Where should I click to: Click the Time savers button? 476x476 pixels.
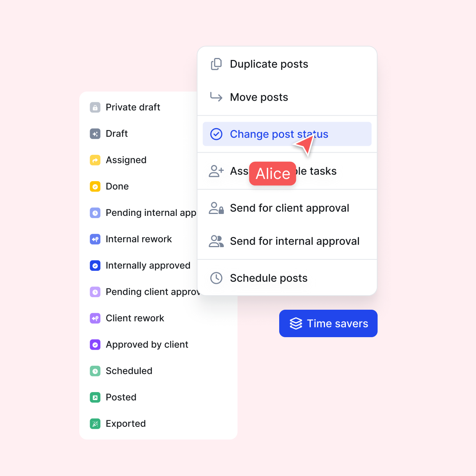(328, 323)
